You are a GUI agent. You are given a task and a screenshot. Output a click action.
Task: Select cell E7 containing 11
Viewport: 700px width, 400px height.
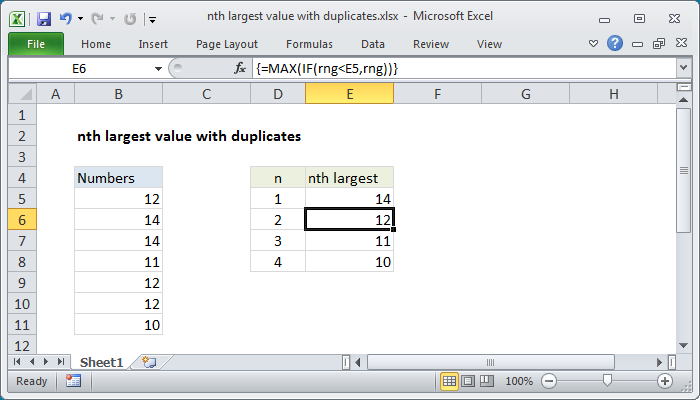click(x=350, y=241)
